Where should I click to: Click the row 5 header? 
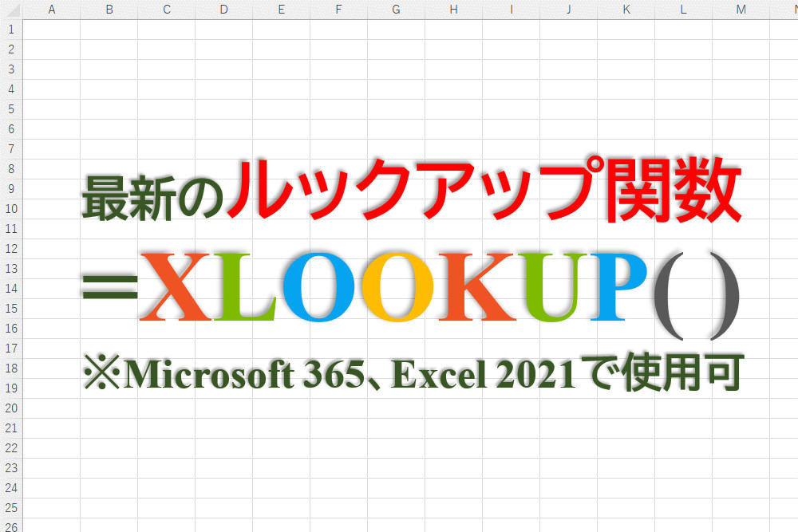(11, 109)
